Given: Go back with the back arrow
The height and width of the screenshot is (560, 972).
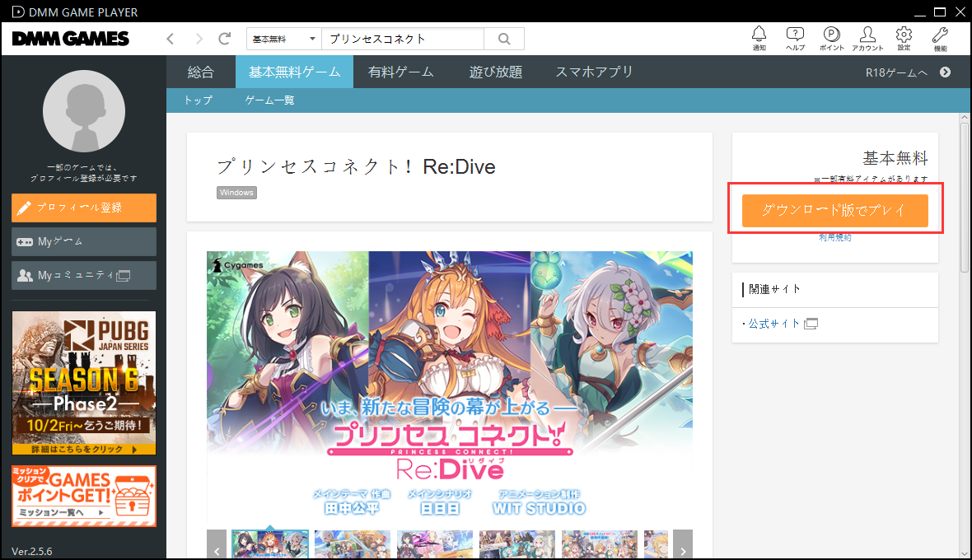Looking at the screenshot, I should [171, 39].
